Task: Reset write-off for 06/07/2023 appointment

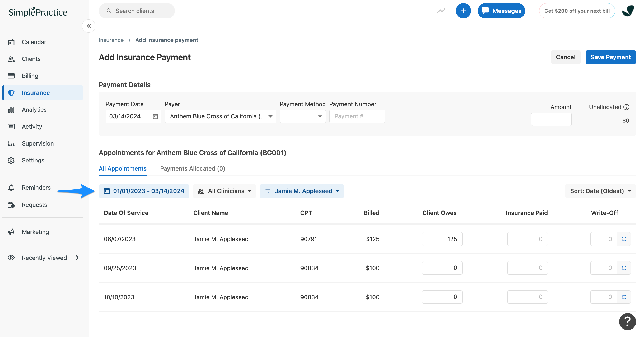Action: (x=624, y=239)
